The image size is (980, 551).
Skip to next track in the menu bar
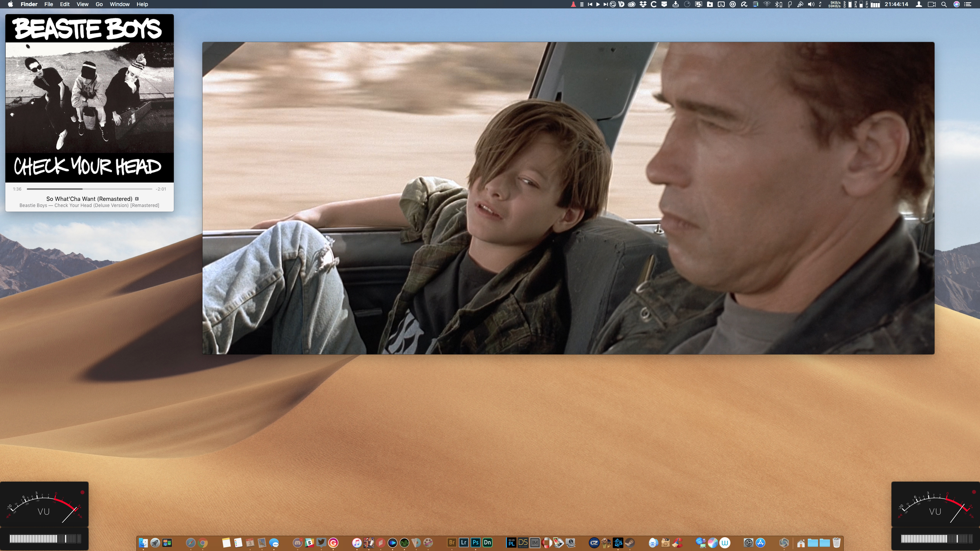(606, 5)
